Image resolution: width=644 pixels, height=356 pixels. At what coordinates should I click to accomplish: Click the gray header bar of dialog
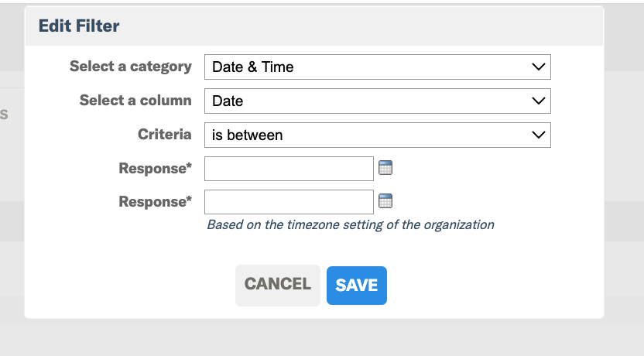click(x=314, y=26)
